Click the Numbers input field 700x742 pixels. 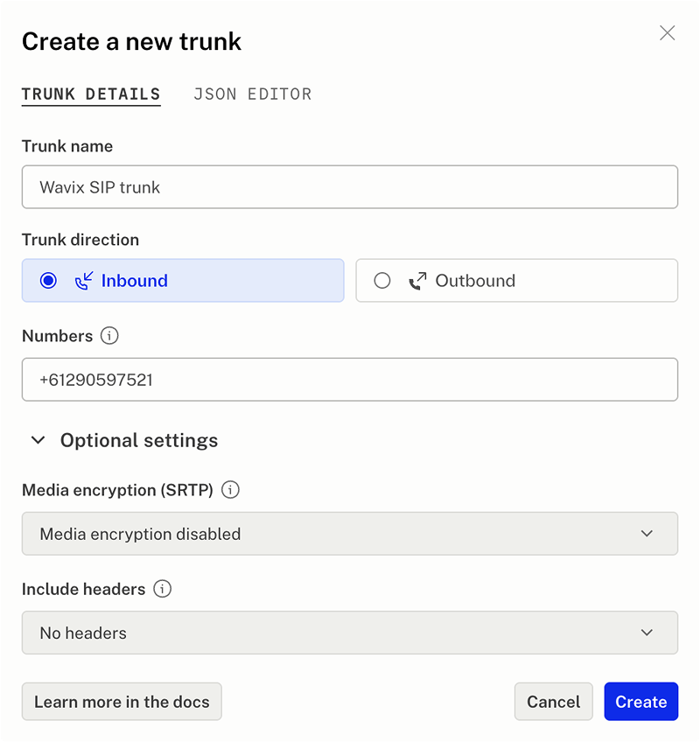pyautogui.click(x=350, y=380)
